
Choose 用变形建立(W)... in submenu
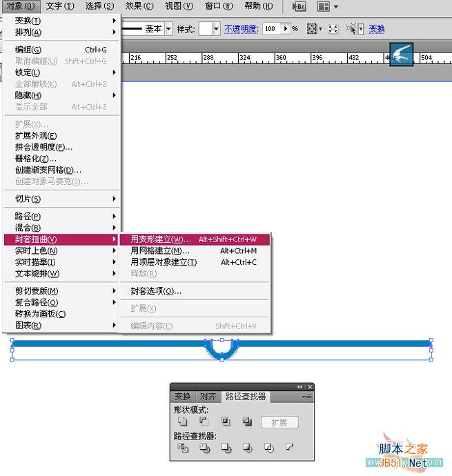point(195,239)
